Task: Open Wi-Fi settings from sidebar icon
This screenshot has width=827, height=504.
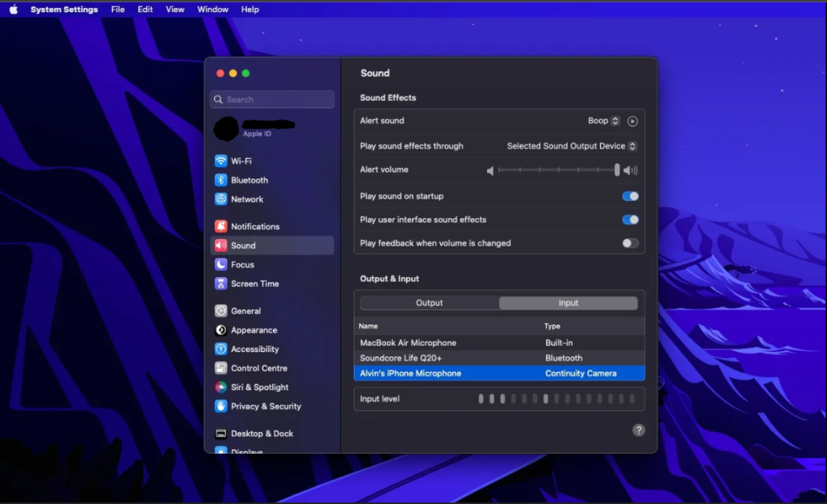Action: point(220,161)
